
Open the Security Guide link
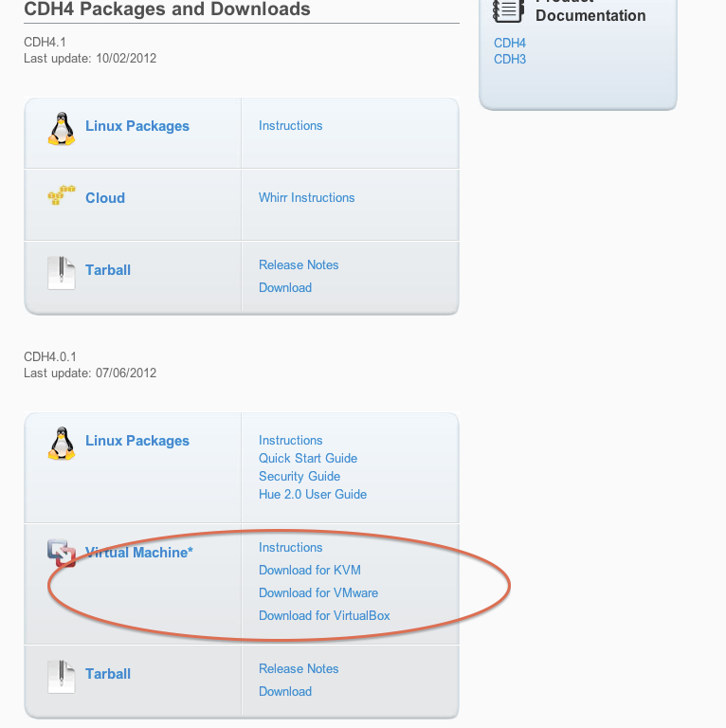[x=299, y=477]
